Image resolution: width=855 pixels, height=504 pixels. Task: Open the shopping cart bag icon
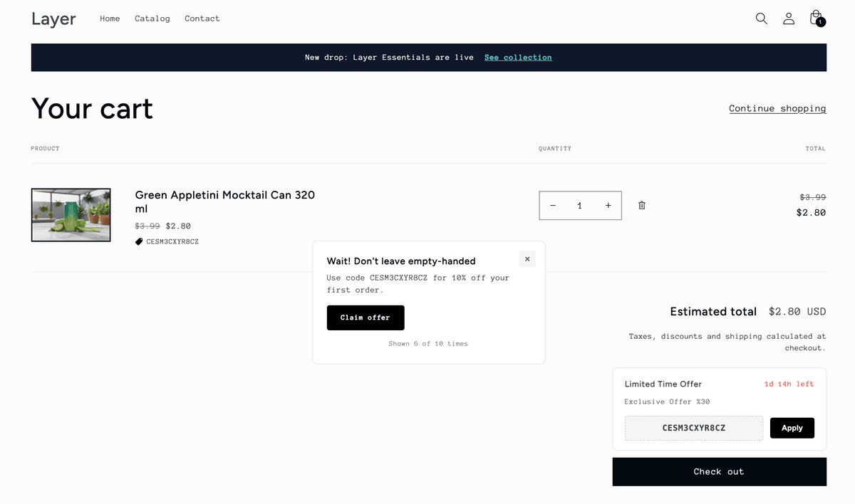816,18
